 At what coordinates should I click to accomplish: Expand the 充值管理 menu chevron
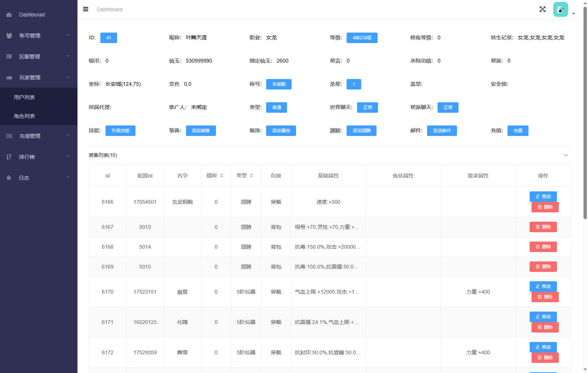point(68,136)
